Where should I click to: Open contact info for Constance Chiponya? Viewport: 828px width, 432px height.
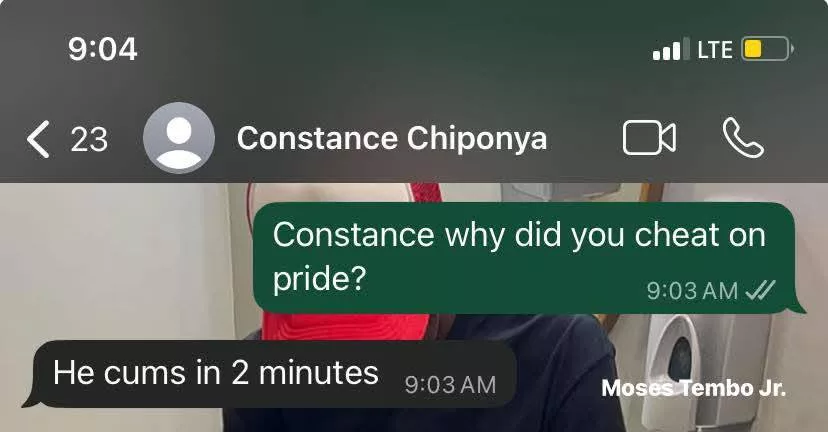point(392,138)
